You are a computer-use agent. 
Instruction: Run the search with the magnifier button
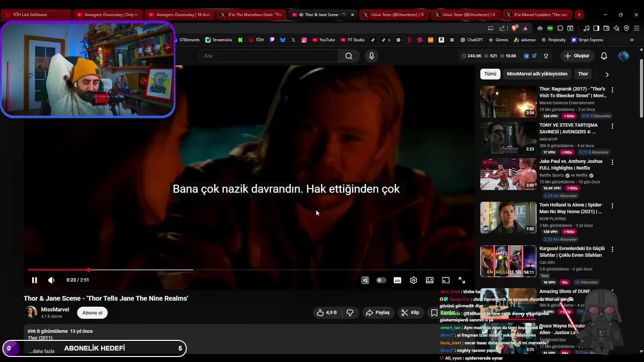[x=349, y=56]
